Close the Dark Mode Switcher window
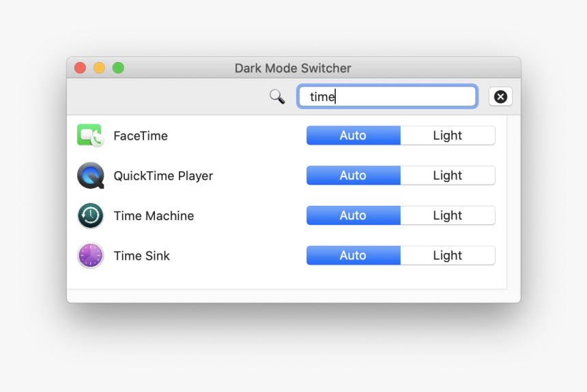Image resolution: width=587 pixels, height=392 pixels. 80,67
